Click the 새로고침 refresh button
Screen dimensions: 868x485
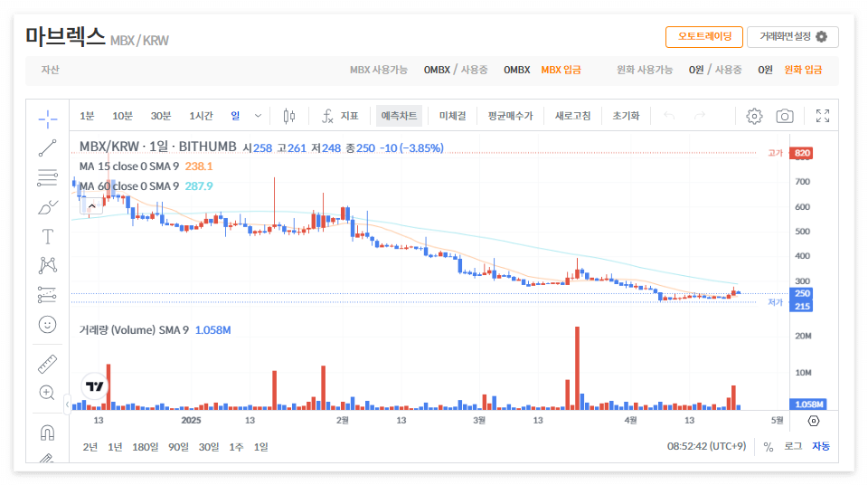click(573, 116)
